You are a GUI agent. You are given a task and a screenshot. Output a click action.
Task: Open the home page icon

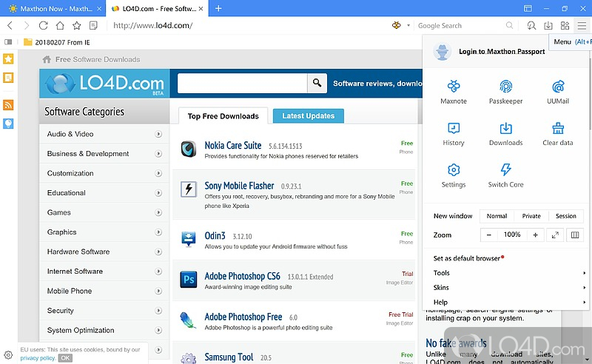[x=60, y=25]
